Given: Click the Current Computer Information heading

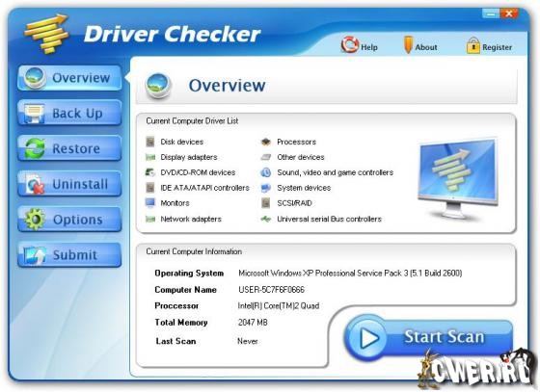Looking at the screenshot, I should tap(194, 251).
